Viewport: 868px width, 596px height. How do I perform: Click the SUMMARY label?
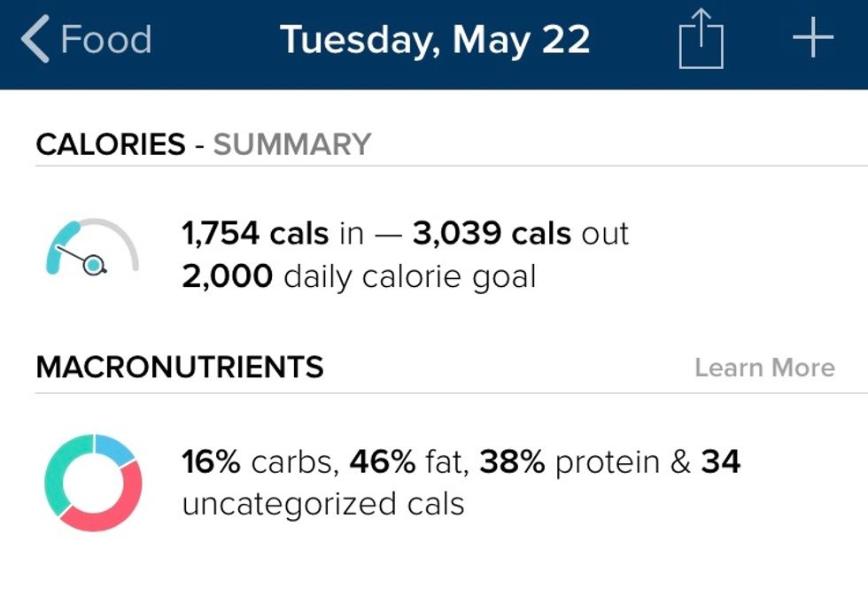pos(292,144)
